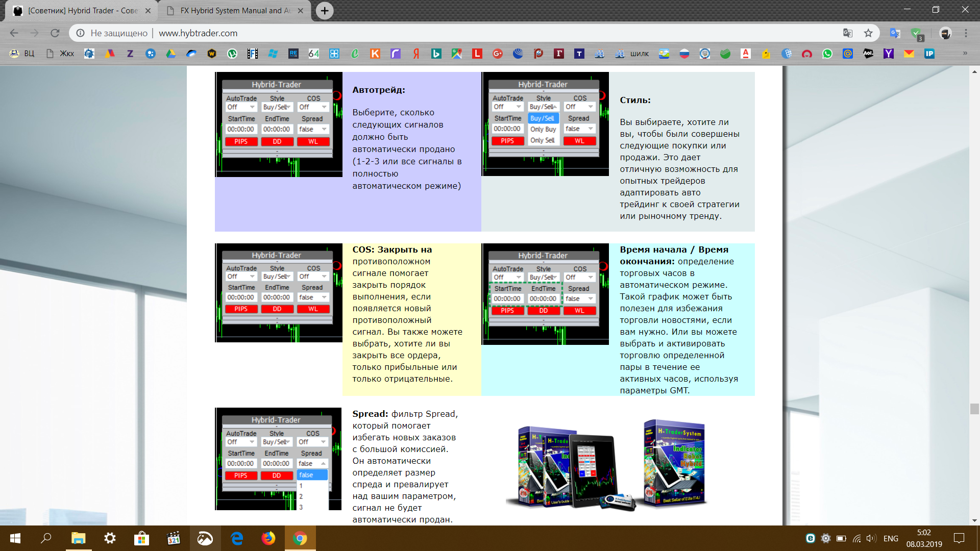Open Style dropdown in the Автотрейд panel

pos(277,107)
